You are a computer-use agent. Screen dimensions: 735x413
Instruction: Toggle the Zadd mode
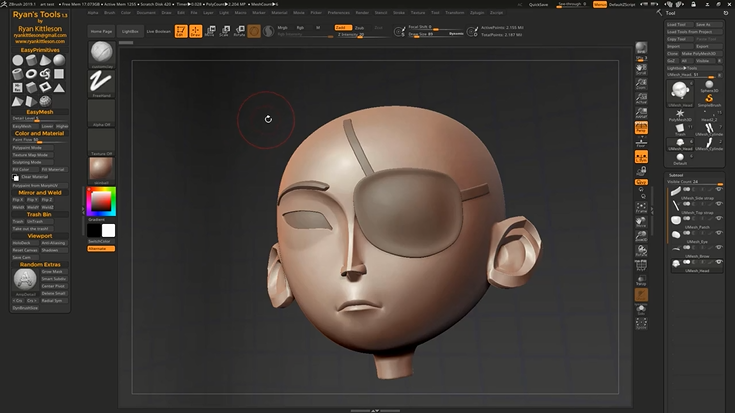tap(343, 28)
